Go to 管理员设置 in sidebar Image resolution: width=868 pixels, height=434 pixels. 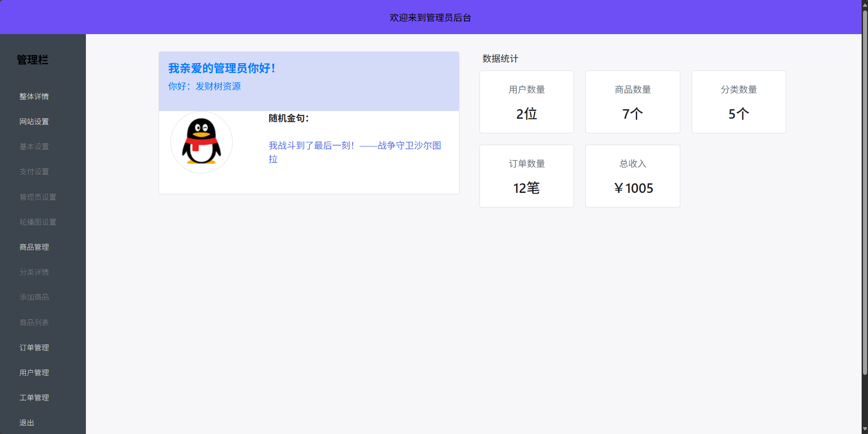(38, 197)
